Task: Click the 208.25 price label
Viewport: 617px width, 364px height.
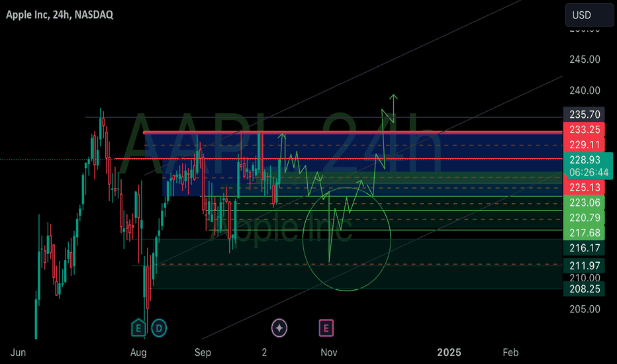Action: pyautogui.click(x=585, y=289)
